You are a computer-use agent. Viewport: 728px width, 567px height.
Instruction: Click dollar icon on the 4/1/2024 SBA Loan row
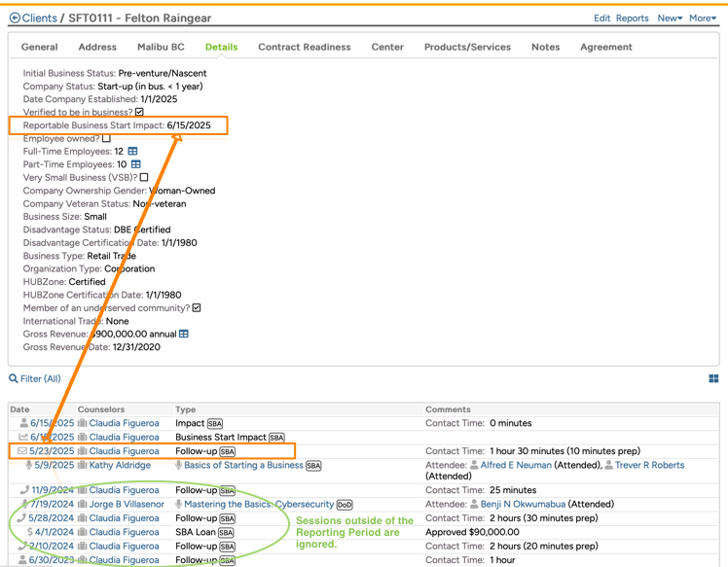click(29, 532)
